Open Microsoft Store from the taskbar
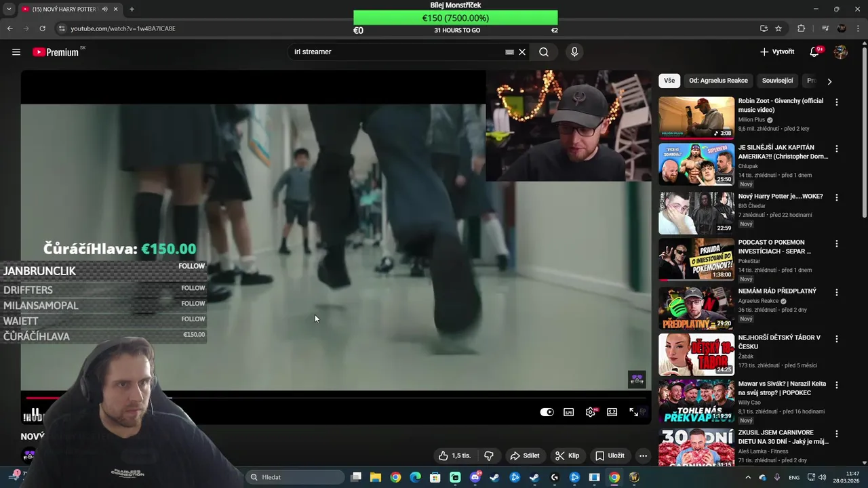868x488 pixels. click(435, 477)
